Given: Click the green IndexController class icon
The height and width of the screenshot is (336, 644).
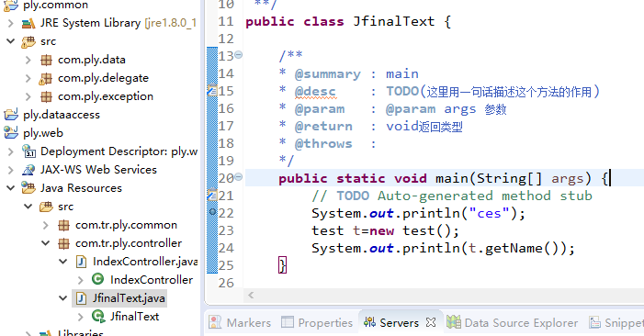Looking at the screenshot, I should 97,279.
